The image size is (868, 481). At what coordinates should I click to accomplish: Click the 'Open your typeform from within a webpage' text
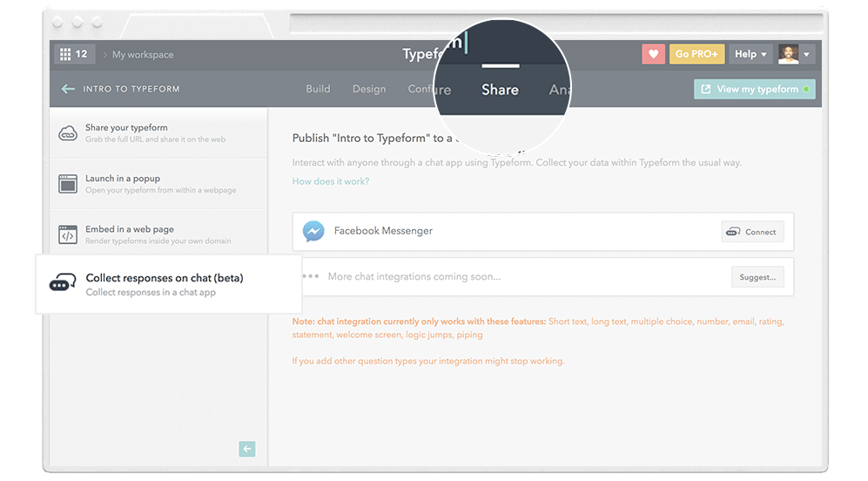(160, 191)
